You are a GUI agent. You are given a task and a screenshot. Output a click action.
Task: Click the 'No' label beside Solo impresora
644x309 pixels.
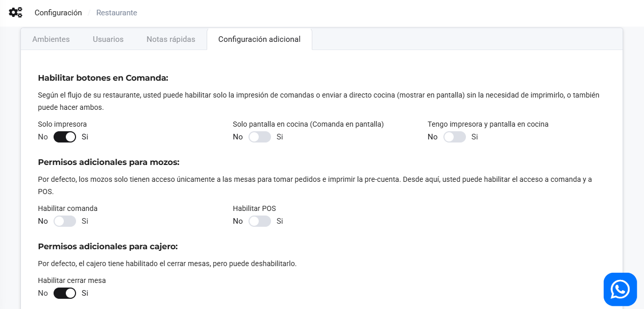pos(43,137)
